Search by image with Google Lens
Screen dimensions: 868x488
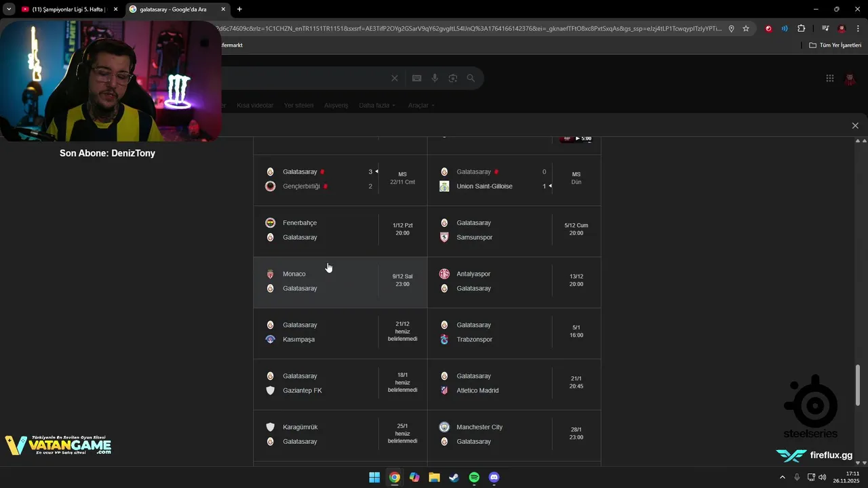click(x=453, y=78)
